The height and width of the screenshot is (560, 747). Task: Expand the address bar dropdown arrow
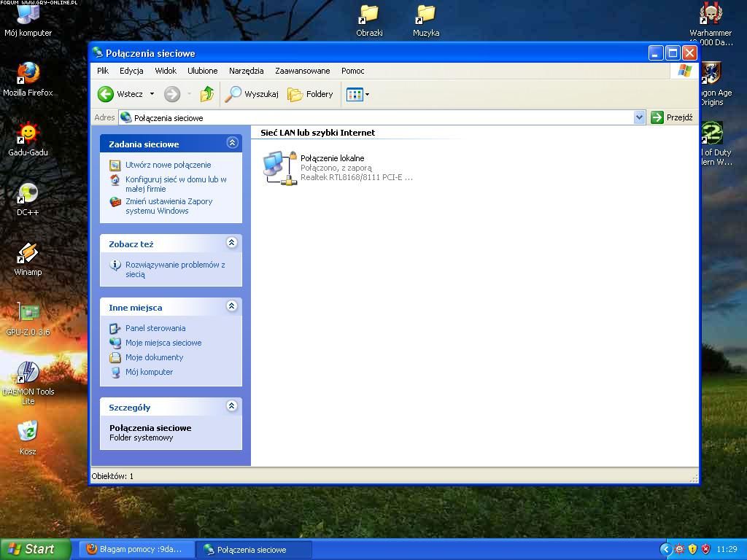coord(639,117)
